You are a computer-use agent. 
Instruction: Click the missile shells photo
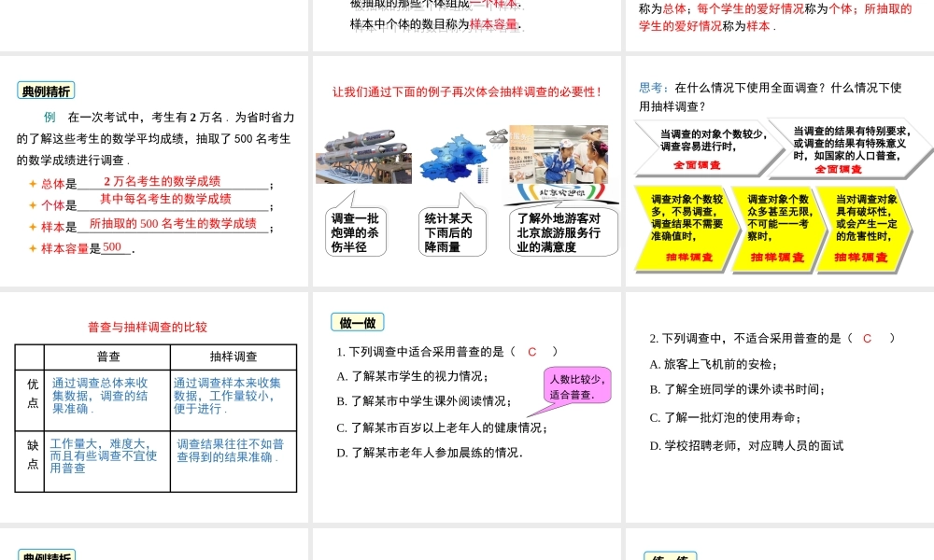click(363, 157)
